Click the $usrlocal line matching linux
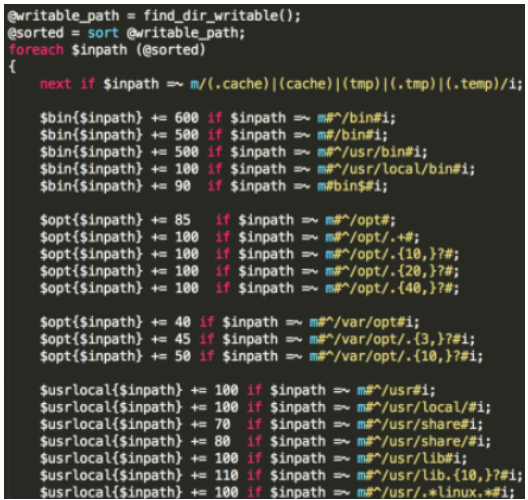The image size is (528, 500). click(x=277, y=492)
